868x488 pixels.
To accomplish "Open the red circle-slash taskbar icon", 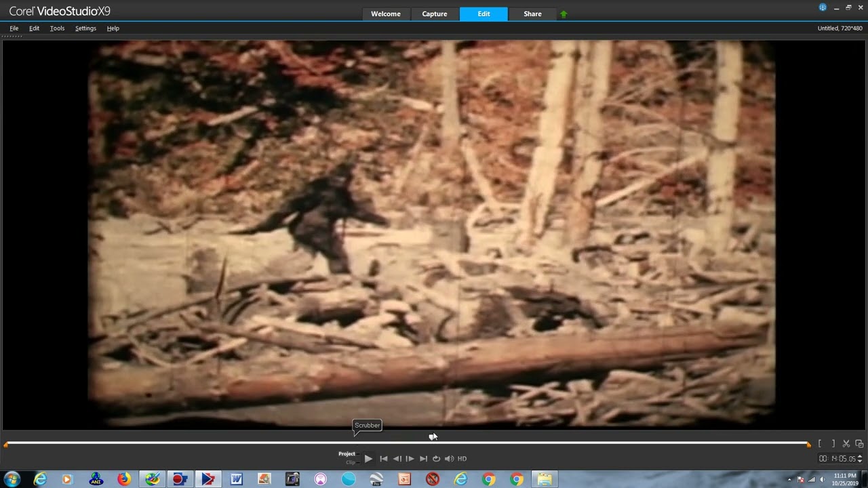I will point(432,479).
